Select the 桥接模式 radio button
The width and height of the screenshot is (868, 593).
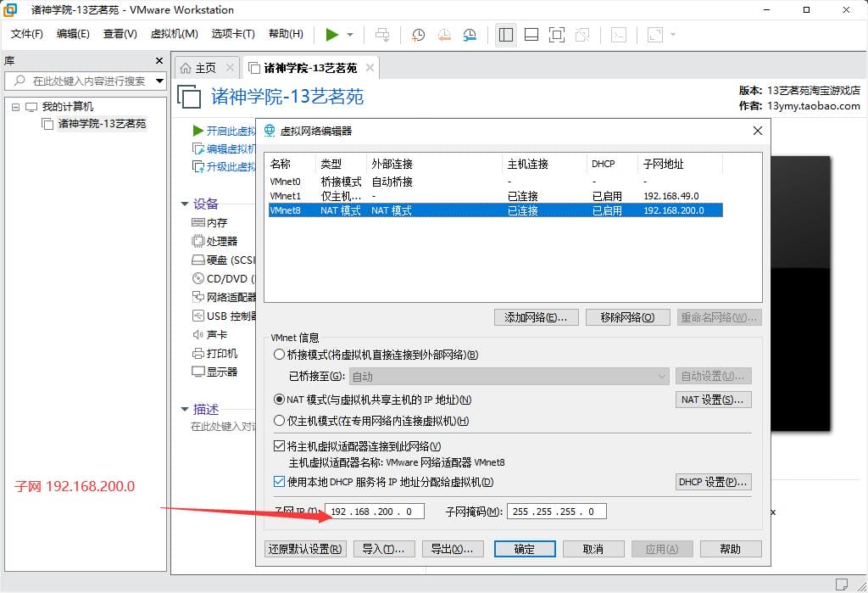[x=280, y=355]
